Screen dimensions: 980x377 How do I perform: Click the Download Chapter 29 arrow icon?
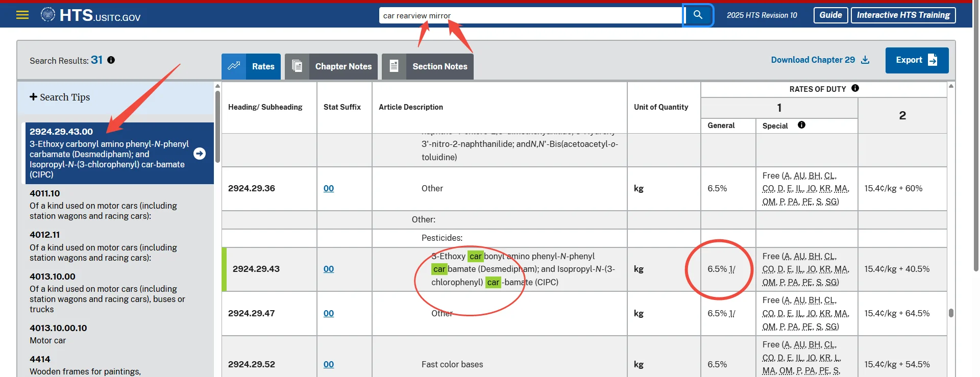coord(865,60)
